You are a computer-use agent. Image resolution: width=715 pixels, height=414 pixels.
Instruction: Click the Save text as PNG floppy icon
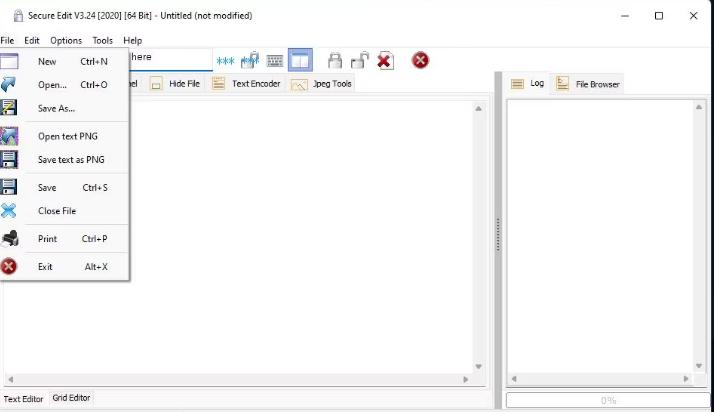[9, 160]
